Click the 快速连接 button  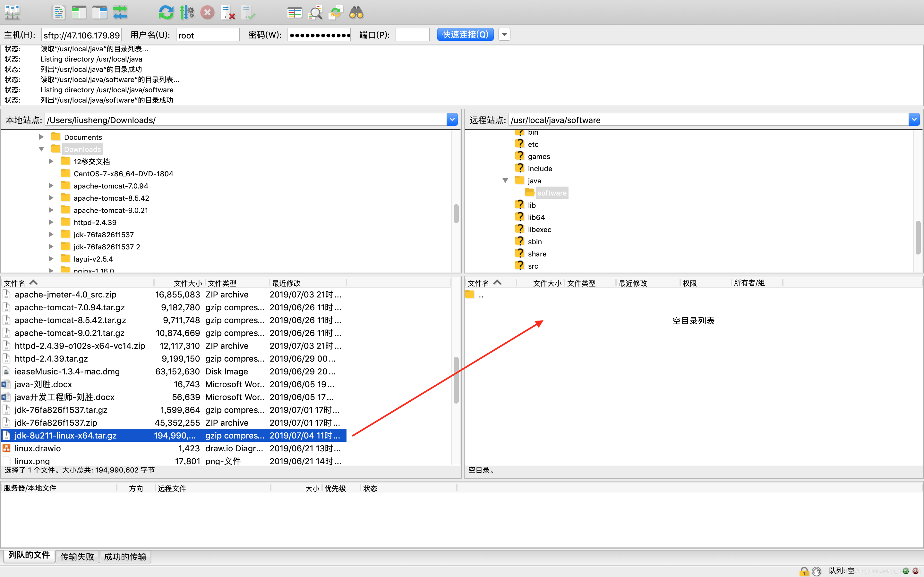[x=465, y=35]
